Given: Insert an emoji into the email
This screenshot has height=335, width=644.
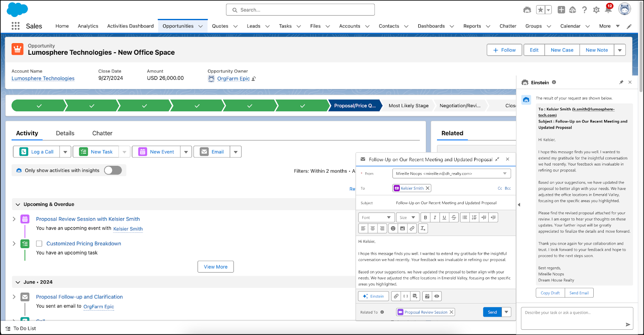Looking at the screenshot, I should coord(393,228).
